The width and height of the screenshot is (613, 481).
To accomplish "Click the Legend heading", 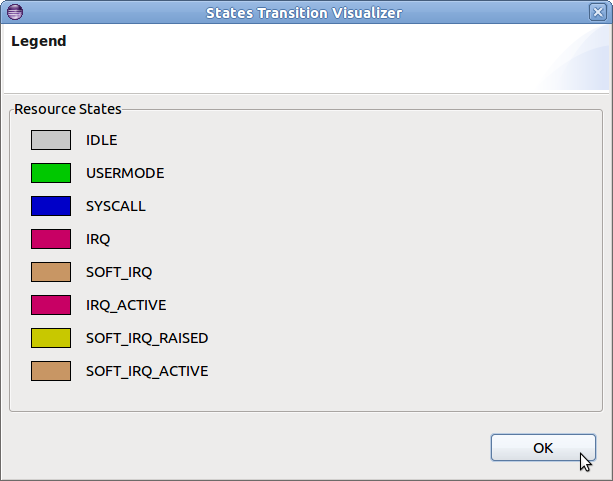I will tap(38, 42).
